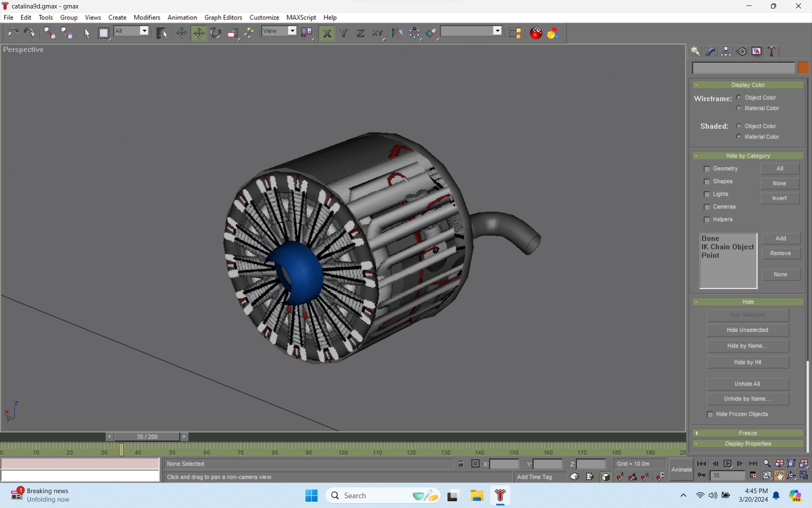Click the Zoom viewport tool icon
812x508 pixels.
click(x=766, y=464)
